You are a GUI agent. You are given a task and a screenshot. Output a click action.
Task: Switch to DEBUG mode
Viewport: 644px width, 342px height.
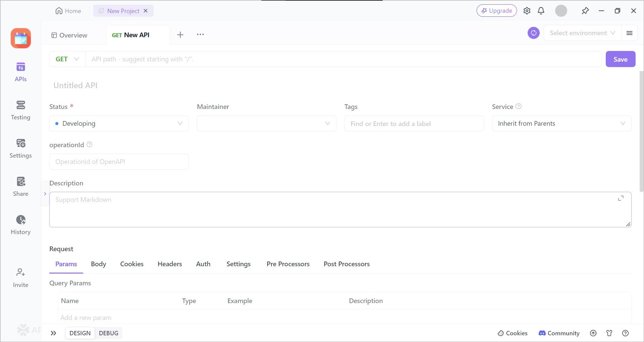(108, 333)
